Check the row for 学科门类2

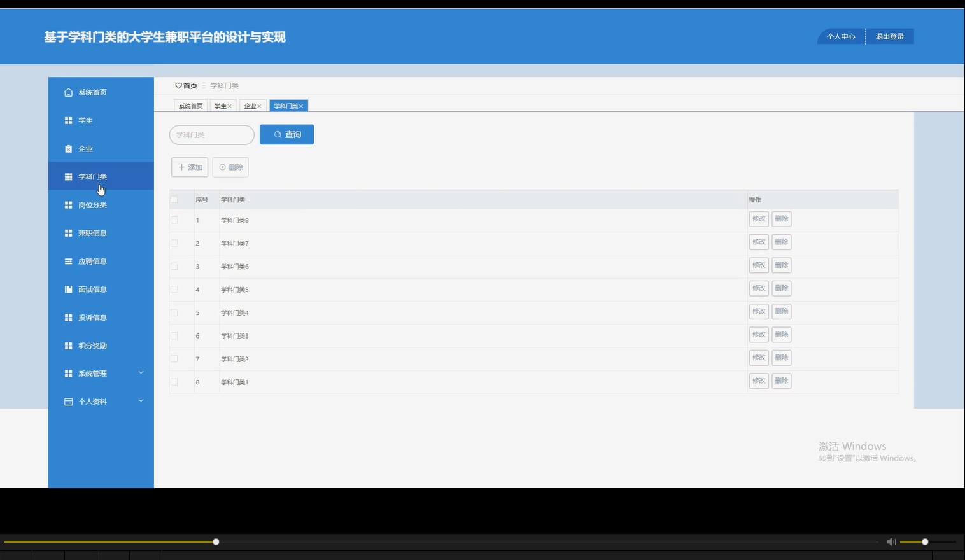point(174,359)
